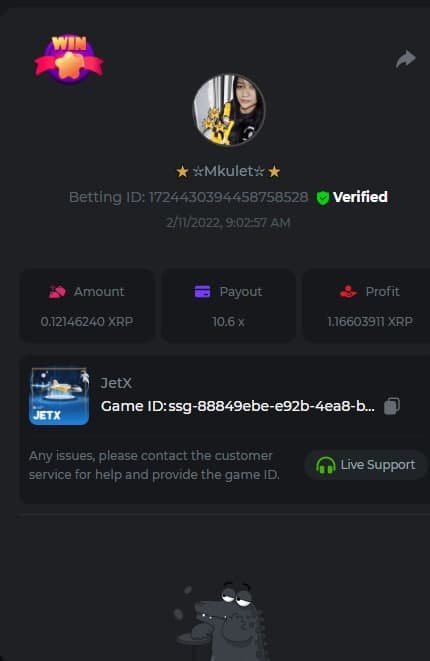This screenshot has height=661, width=430.
Task: Select the 10.6 x payout value
Action: tap(228, 322)
